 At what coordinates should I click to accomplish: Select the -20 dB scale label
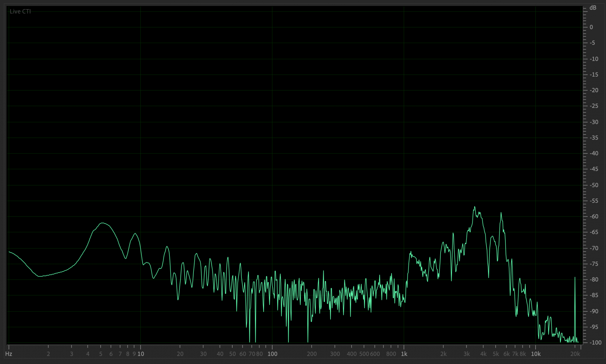594,90
